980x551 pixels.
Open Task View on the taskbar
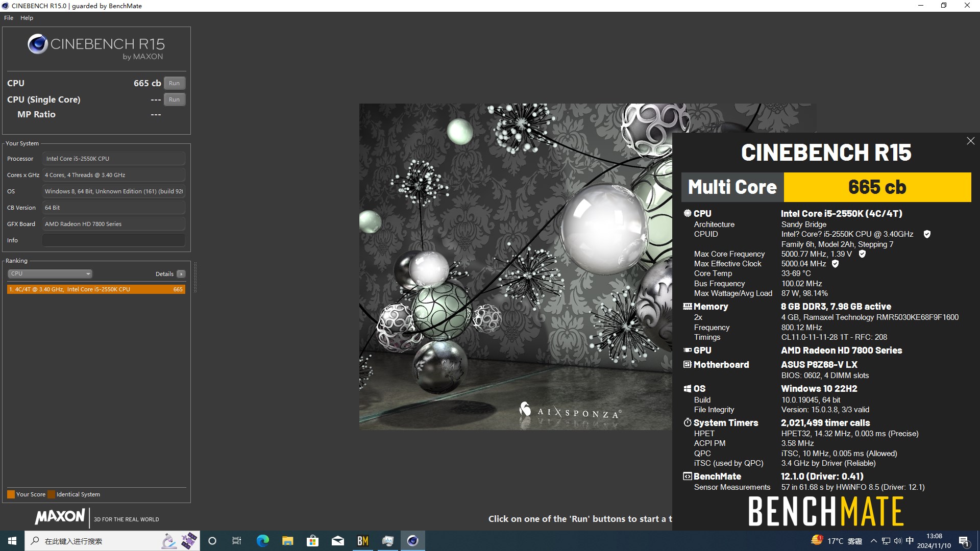click(237, 541)
